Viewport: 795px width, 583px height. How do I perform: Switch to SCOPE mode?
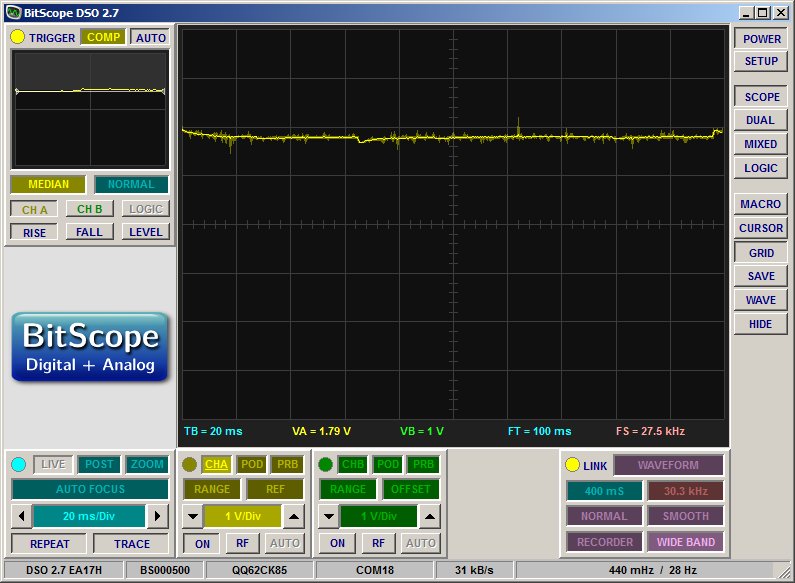761,97
